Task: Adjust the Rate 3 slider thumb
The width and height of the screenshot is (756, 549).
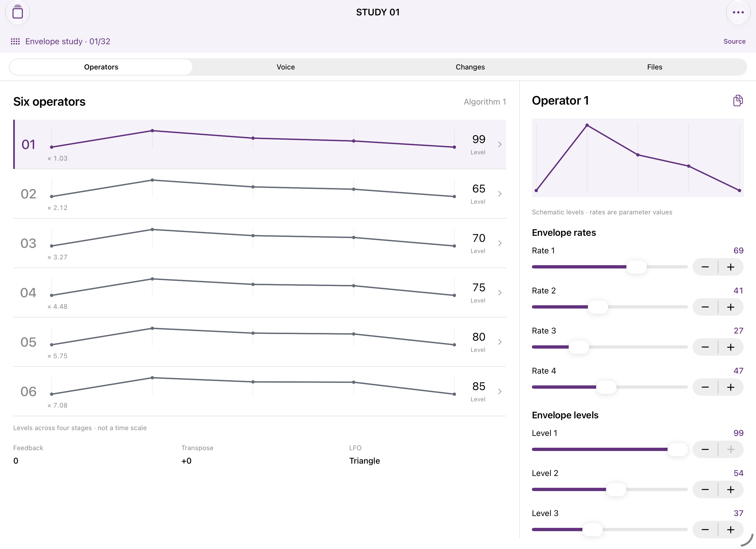Action: pos(579,347)
